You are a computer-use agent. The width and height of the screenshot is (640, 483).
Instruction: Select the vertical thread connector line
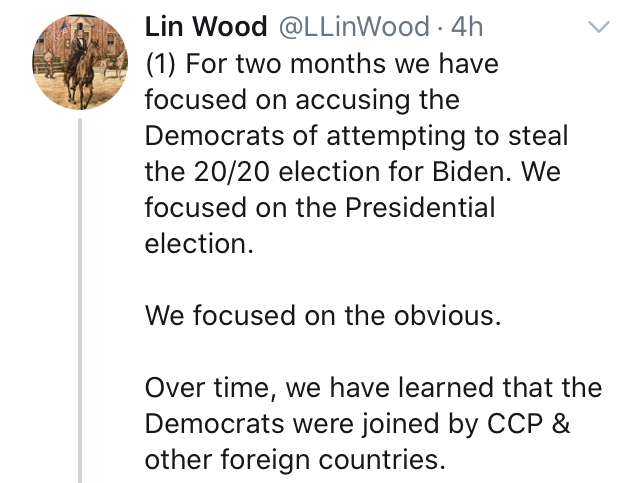click(80, 300)
